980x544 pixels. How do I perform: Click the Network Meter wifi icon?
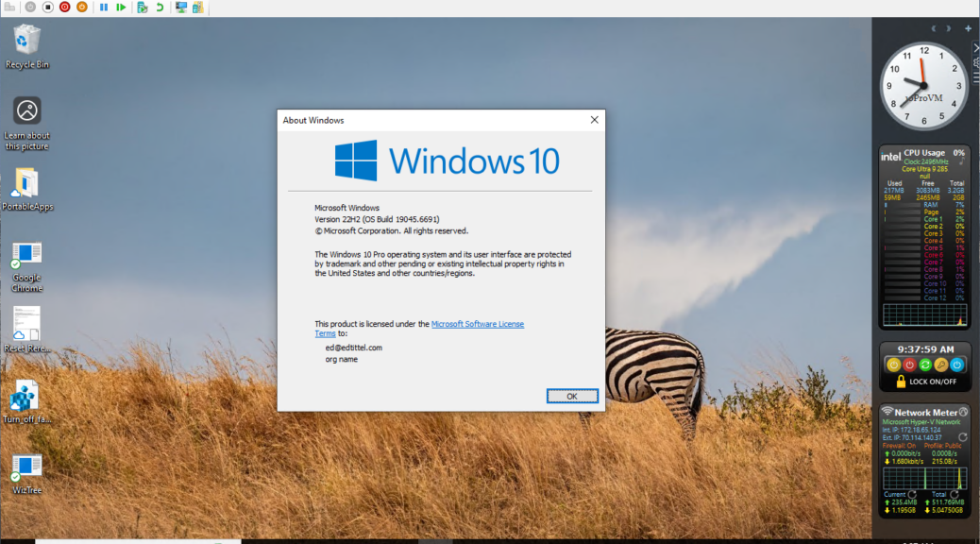tap(887, 412)
